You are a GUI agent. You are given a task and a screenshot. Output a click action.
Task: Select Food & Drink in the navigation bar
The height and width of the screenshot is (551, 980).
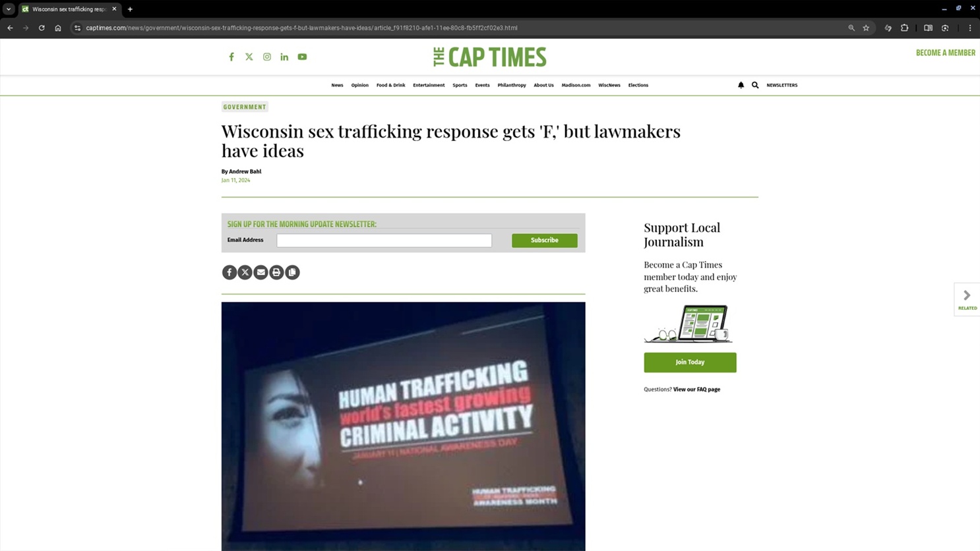click(x=390, y=85)
